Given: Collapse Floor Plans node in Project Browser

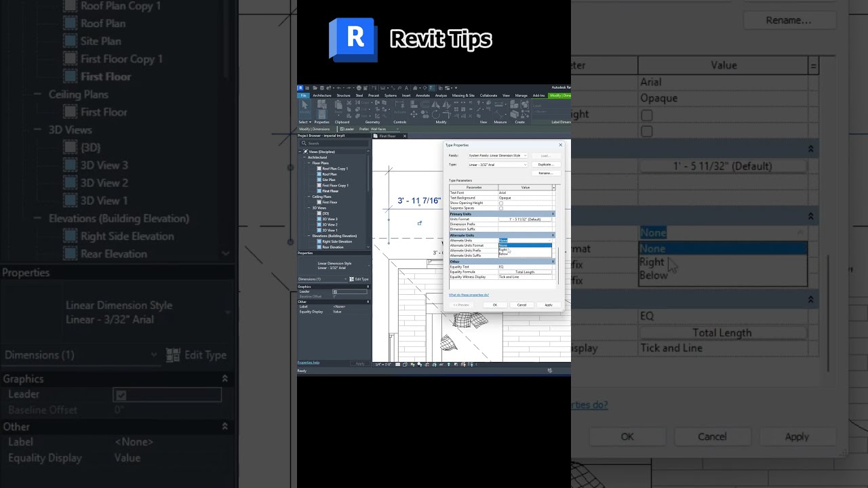Looking at the screenshot, I should tap(309, 163).
